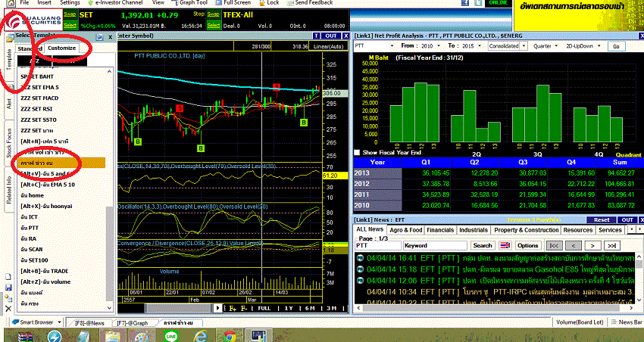Screen dimensions: 644x342
Task: Click the Swap link beside SET
Action: pyautogui.click(x=70, y=14)
